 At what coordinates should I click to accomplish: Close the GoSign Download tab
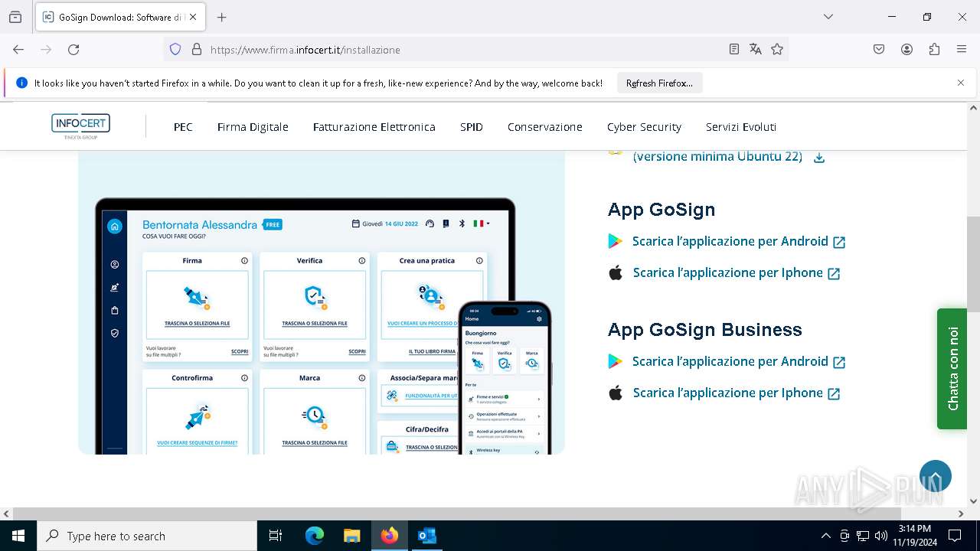coord(192,17)
